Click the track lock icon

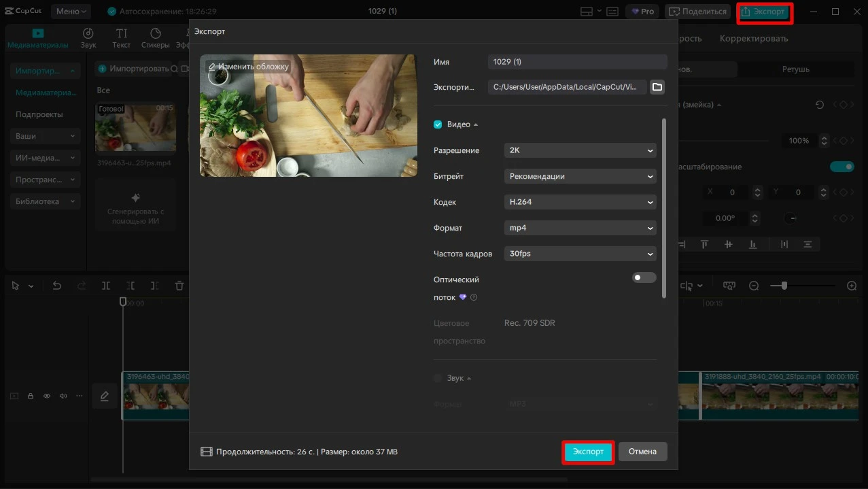tap(31, 396)
